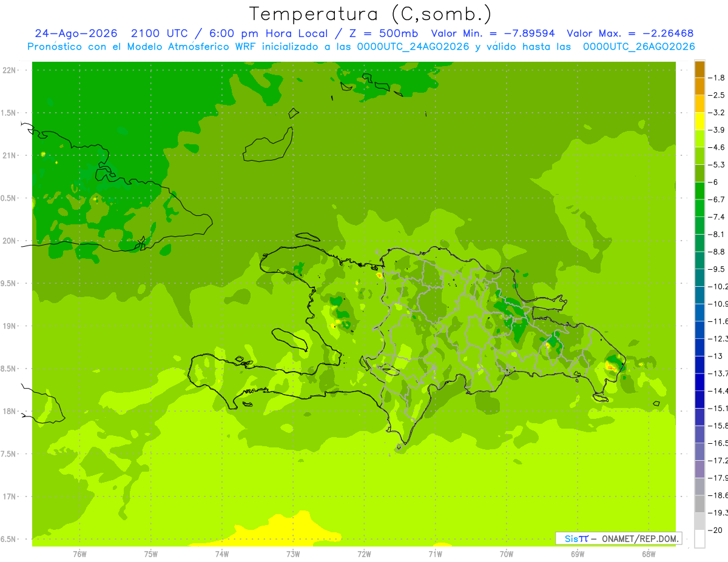Click the longitude label '73W'
Image resolution: width=728 pixels, height=562 pixels.
[x=293, y=554]
